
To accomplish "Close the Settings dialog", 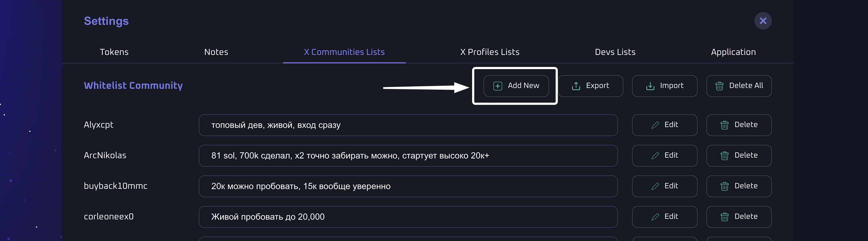I will (x=763, y=21).
